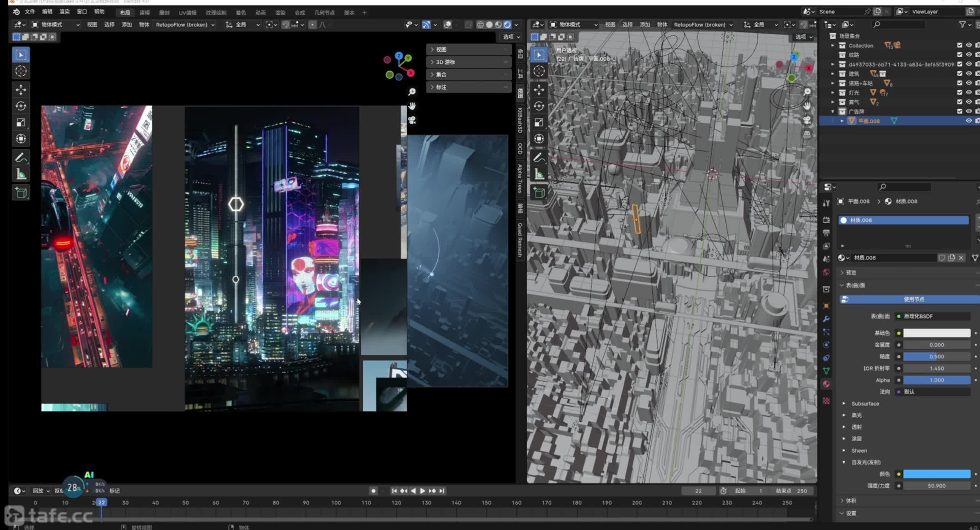Click the 强度/力度 50.900 value field
The height and width of the screenshot is (530, 980).
pyautogui.click(x=936, y=486)
